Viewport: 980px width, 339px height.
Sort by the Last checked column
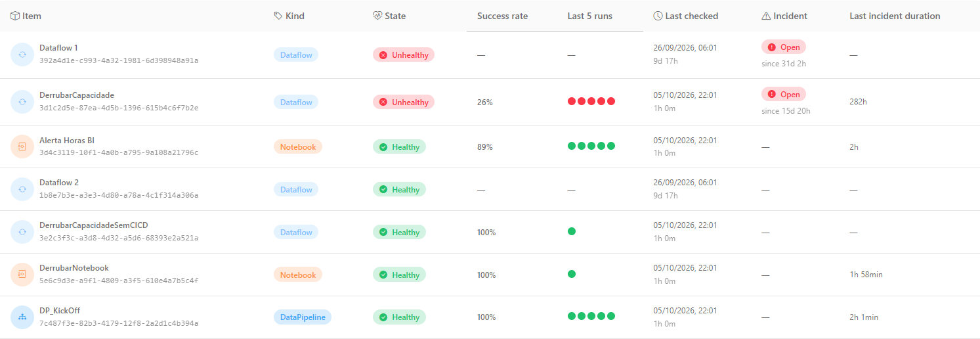692,16
